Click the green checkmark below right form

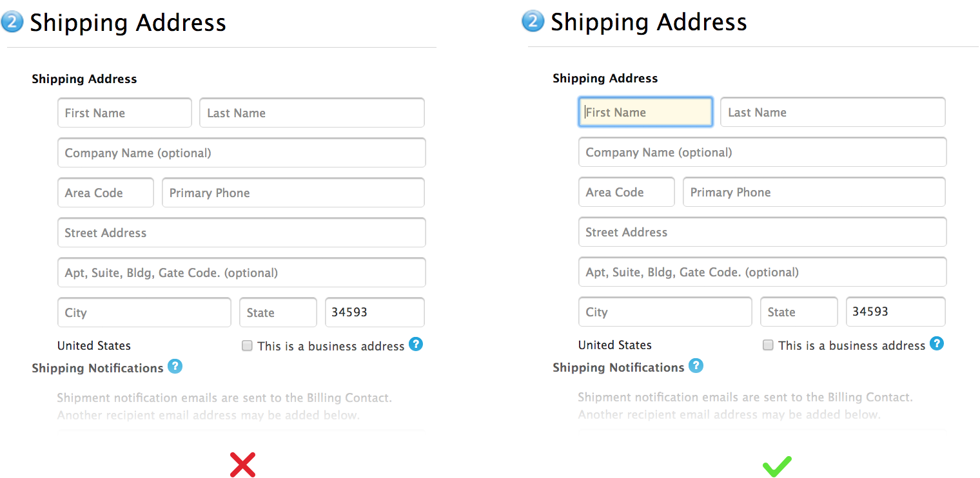click(777, 466)
